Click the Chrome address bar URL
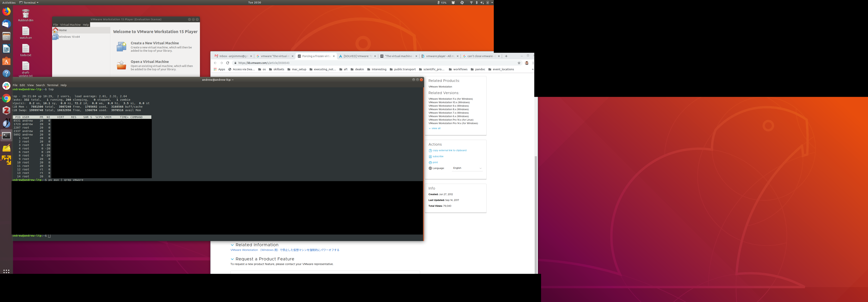Screen dimensions: 868x302 tap(264, 63)
